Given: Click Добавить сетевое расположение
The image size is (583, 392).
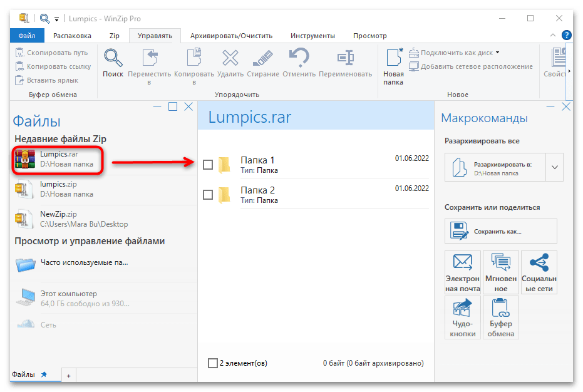Looking at the screenshot, I should tap(471, 66).
